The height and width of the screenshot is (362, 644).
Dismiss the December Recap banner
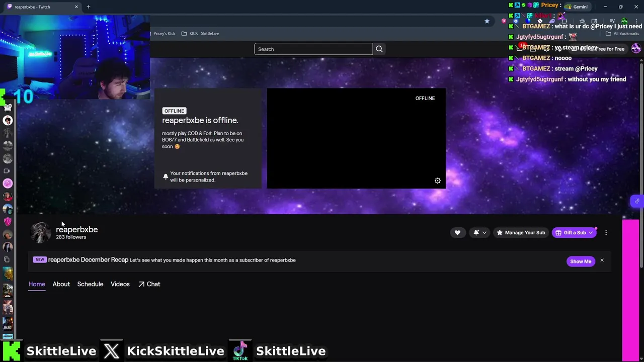[x=602, y=260]
